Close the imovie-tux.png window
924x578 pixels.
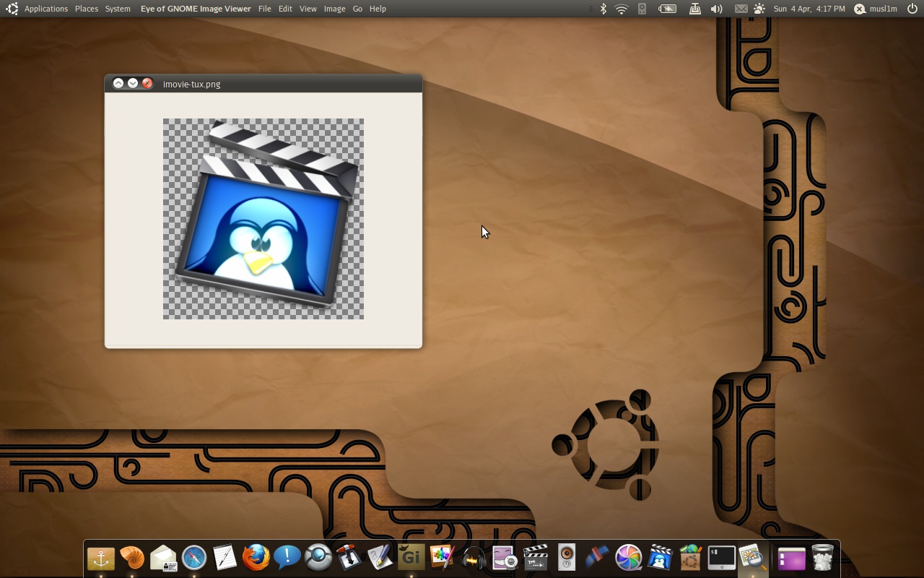pos(147,83)
